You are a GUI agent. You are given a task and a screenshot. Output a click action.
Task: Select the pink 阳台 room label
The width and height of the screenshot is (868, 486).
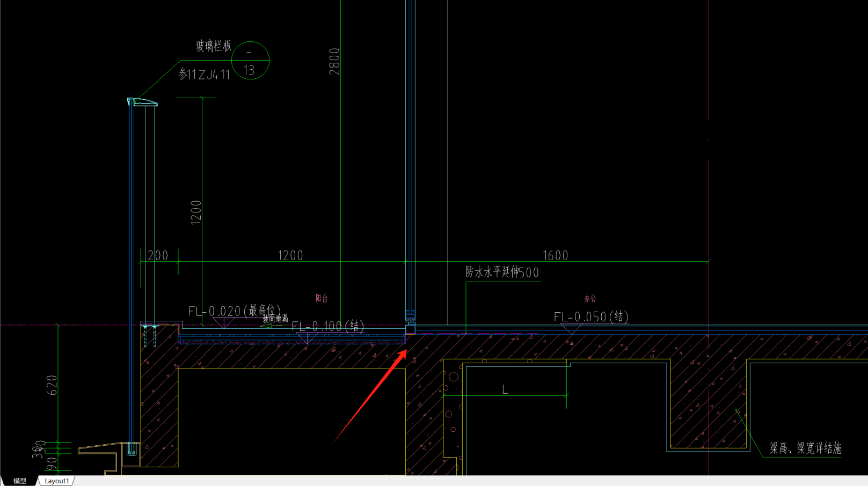[x=322, y=298]
